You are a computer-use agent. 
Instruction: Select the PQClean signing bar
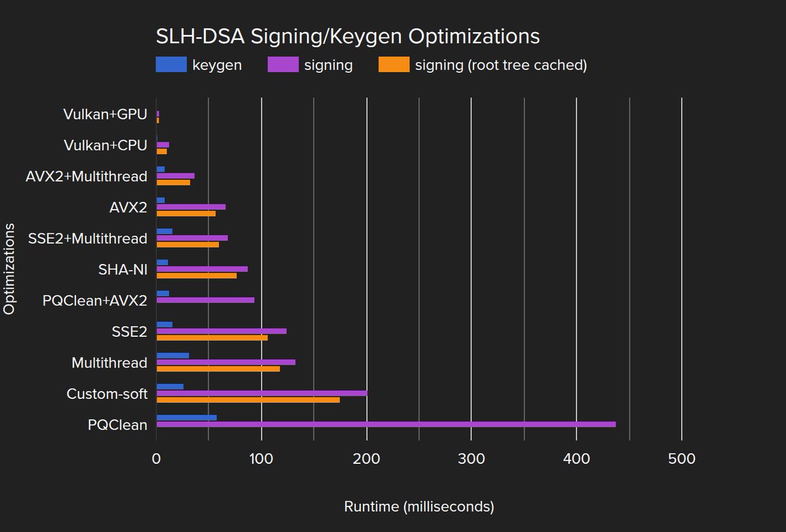tap(386, 425)
